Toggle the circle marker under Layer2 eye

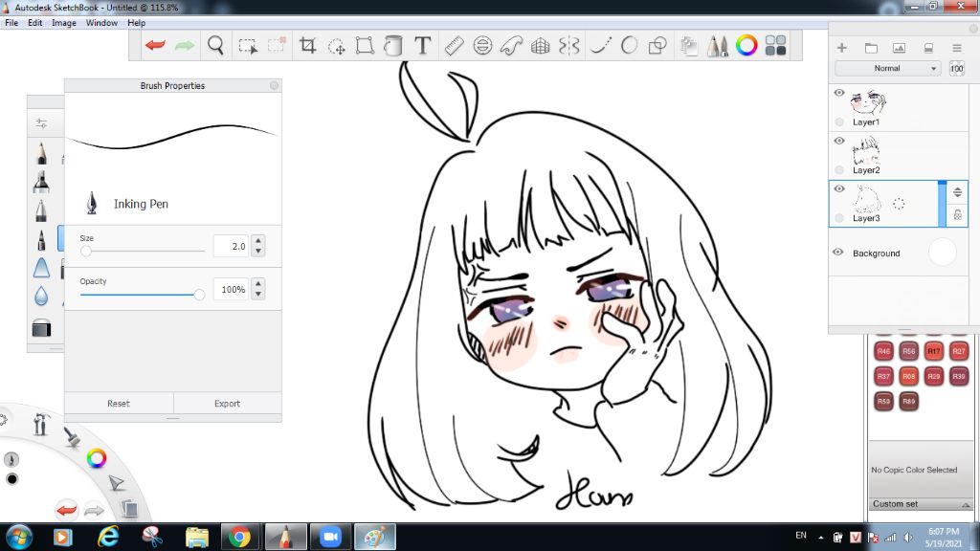[839, 170]
